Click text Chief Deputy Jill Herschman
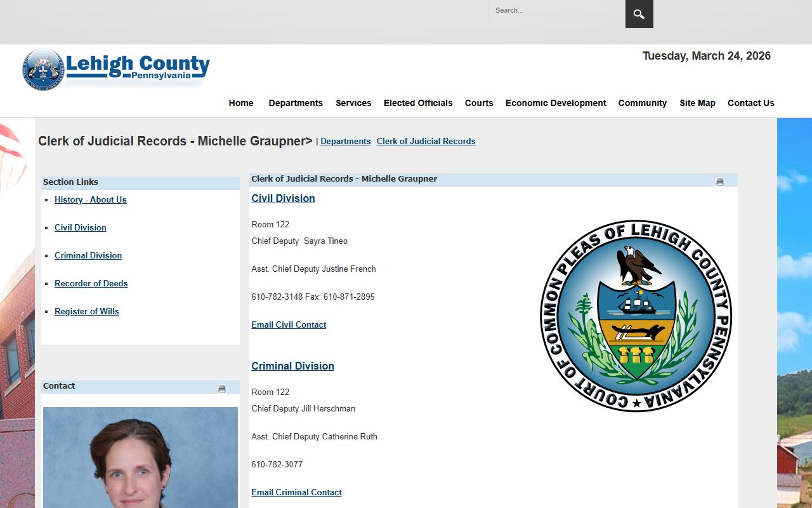This screenshot has width=812, height=508. (303, 408)
